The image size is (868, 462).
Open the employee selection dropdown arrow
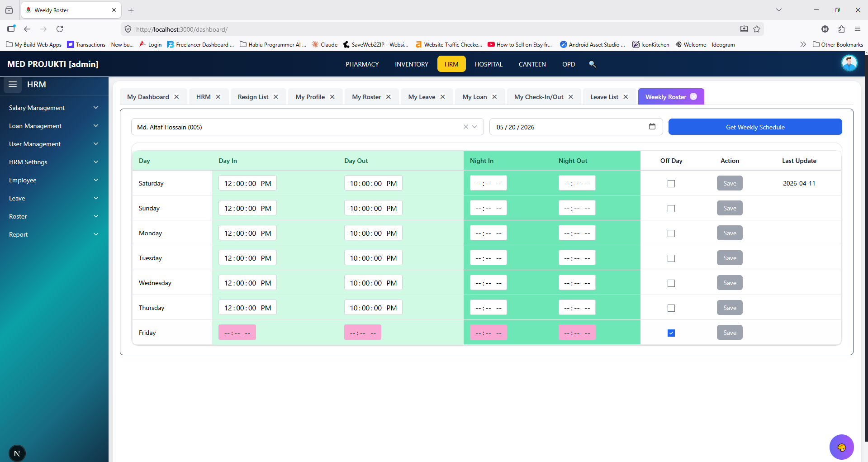click(474, 127)
